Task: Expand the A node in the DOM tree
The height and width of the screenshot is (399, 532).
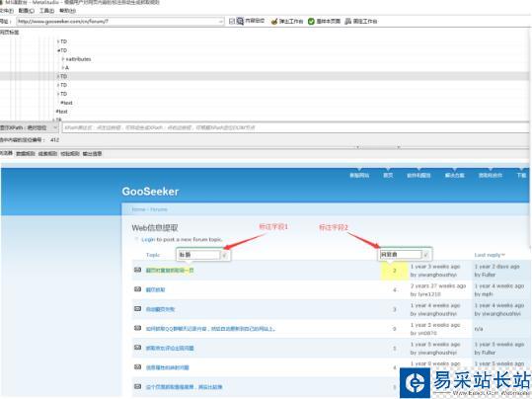Action: [63, 67]
